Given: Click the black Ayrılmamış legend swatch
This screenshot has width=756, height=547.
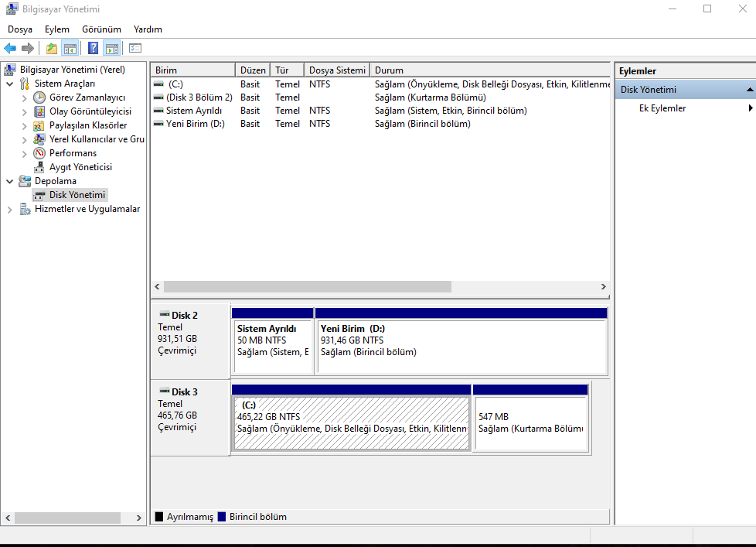Looking at the screenshot, I should pos(159,517).
